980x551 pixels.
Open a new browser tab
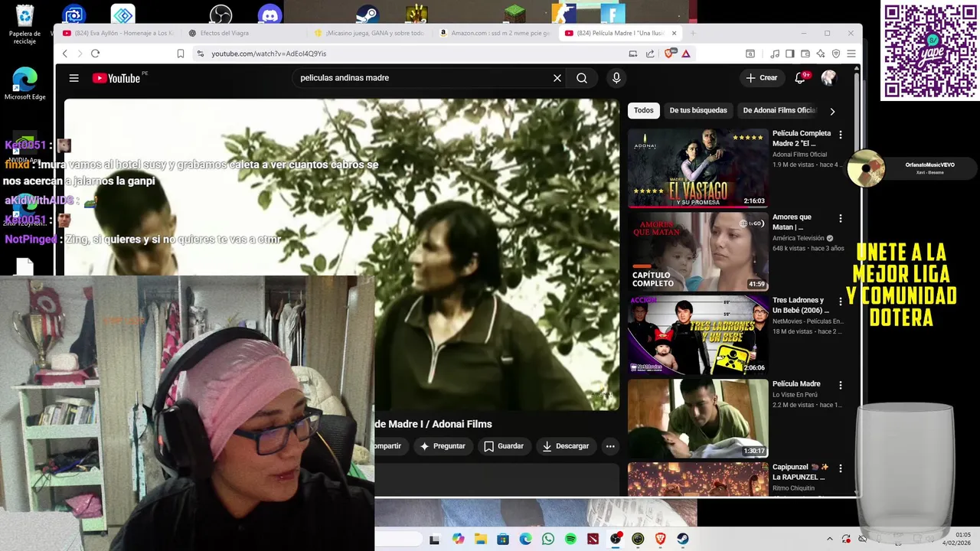click(x=693, y=33)
